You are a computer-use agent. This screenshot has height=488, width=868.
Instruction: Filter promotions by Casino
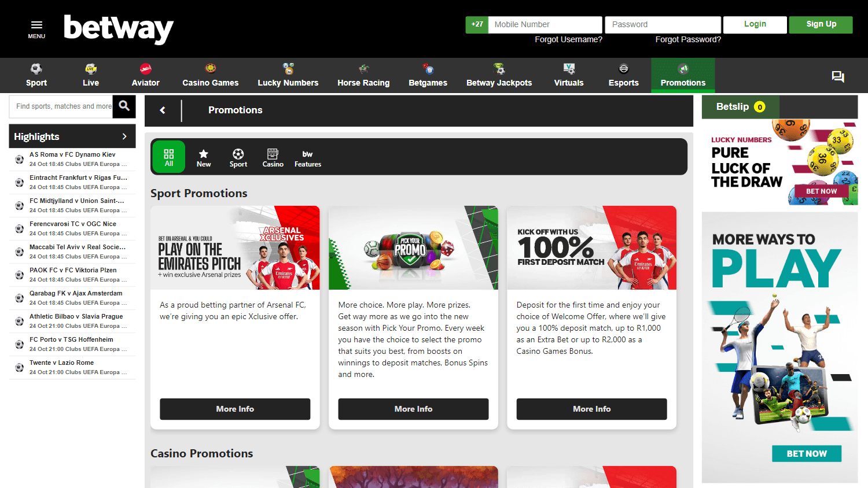pyautogui.click(x=273, y=158)
